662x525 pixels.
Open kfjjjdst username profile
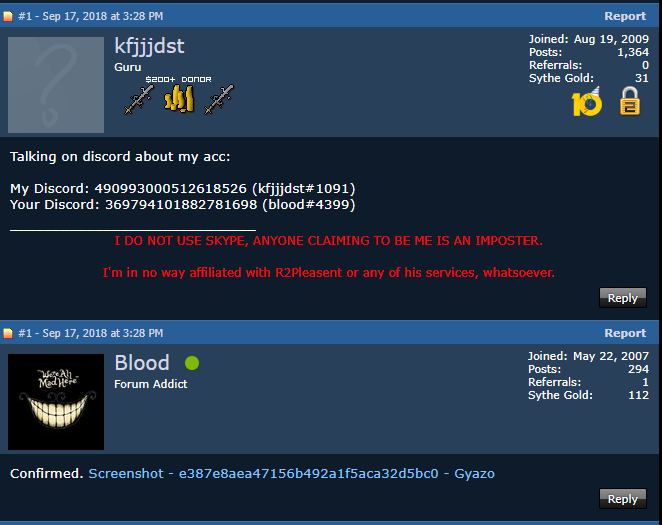149,46
